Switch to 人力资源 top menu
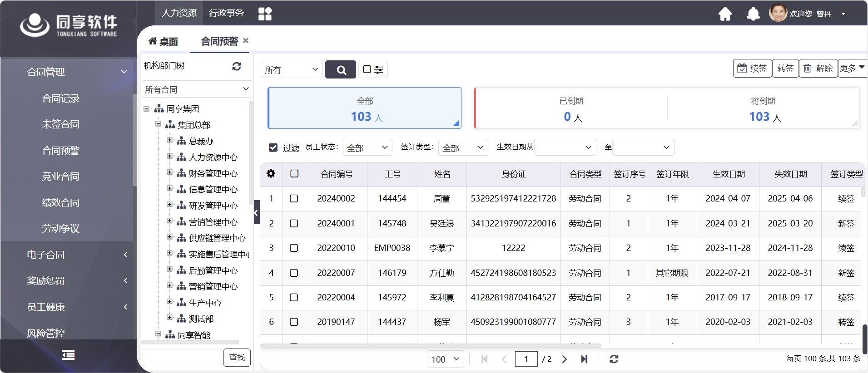This screenshot has width=868, height=373. click(179, 13)
